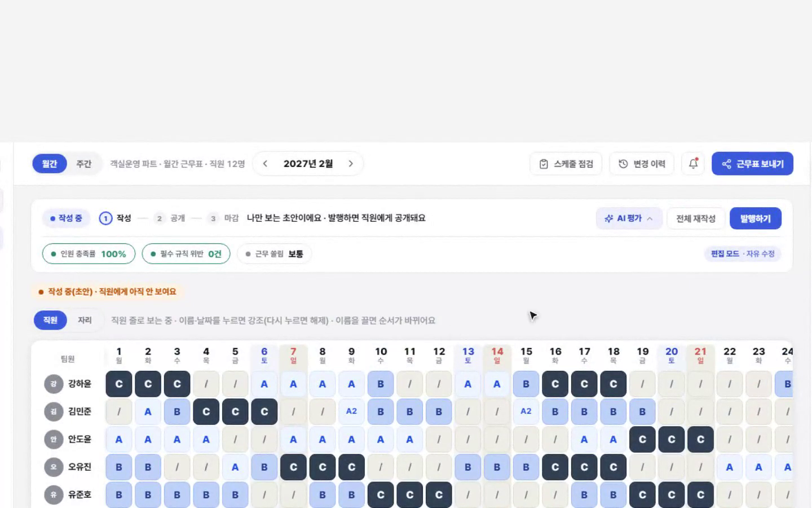Click 안도윤's A shift on day 17

click(x=584, y=439)
